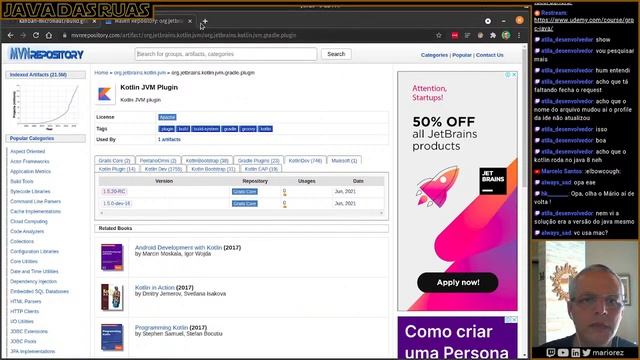640x360 pixels.
Task: Click the Twitch icon in stream overlay
Action: click(551, 353)
